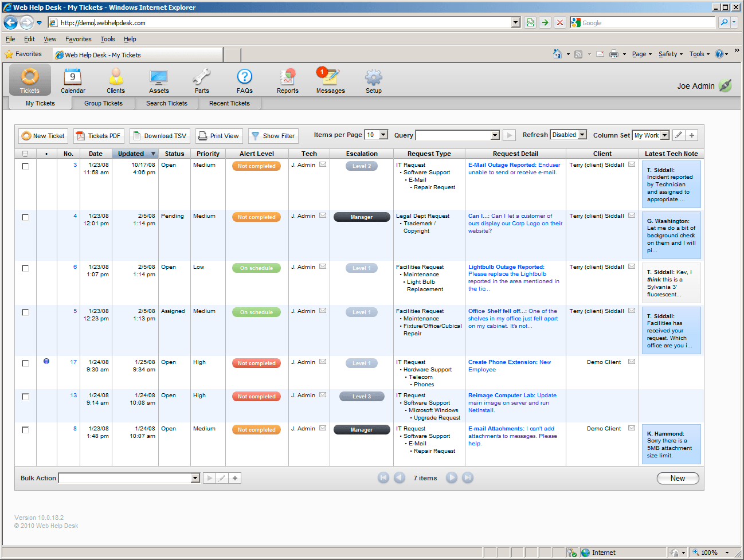Open the Assets module icon

[x=159, y=78]
